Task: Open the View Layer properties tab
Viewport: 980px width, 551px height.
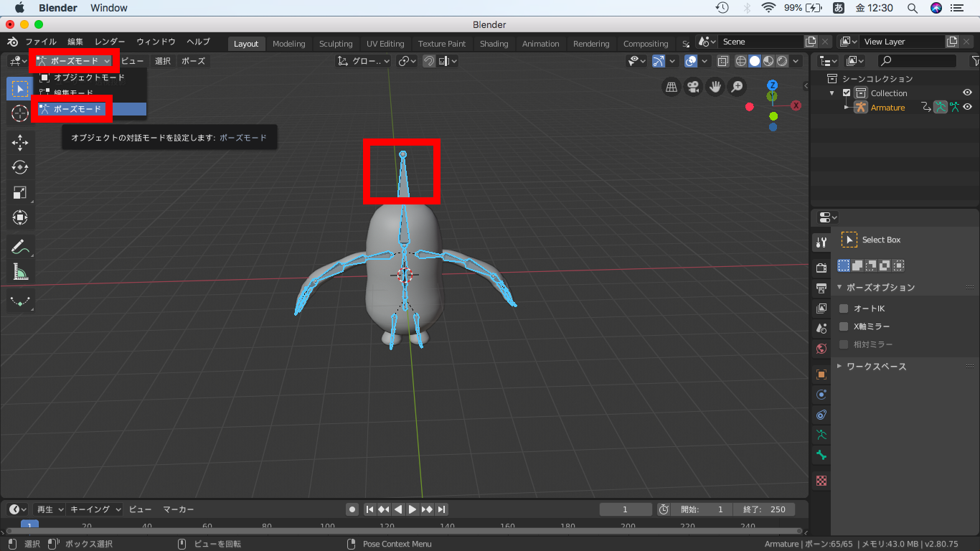Action: (821, 309)
